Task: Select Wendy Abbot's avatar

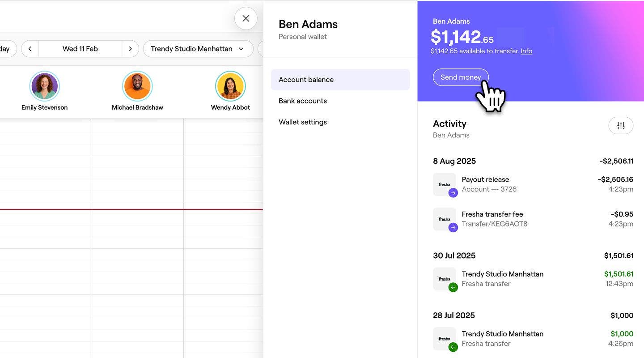Action: point(230,86)
